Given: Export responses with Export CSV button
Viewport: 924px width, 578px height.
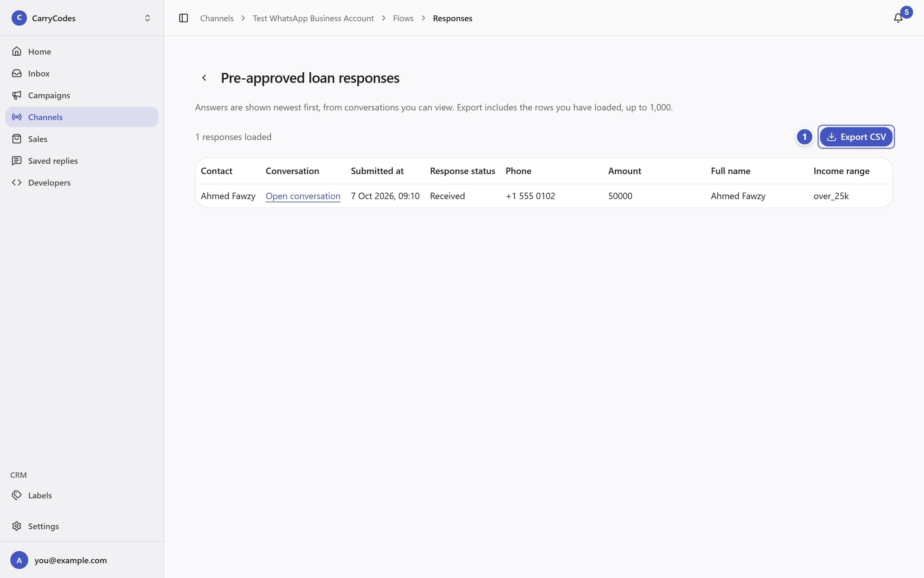Looking at the screenshot, I should (856, 137).
